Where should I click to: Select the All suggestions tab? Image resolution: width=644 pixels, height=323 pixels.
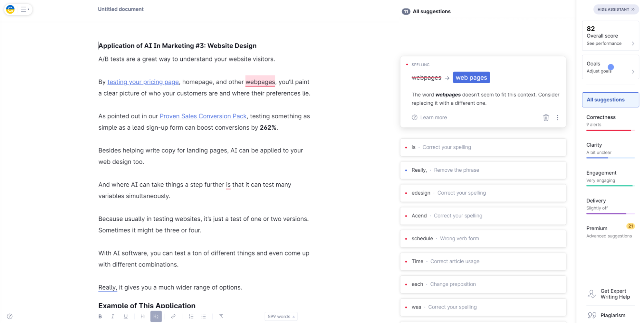610,100
